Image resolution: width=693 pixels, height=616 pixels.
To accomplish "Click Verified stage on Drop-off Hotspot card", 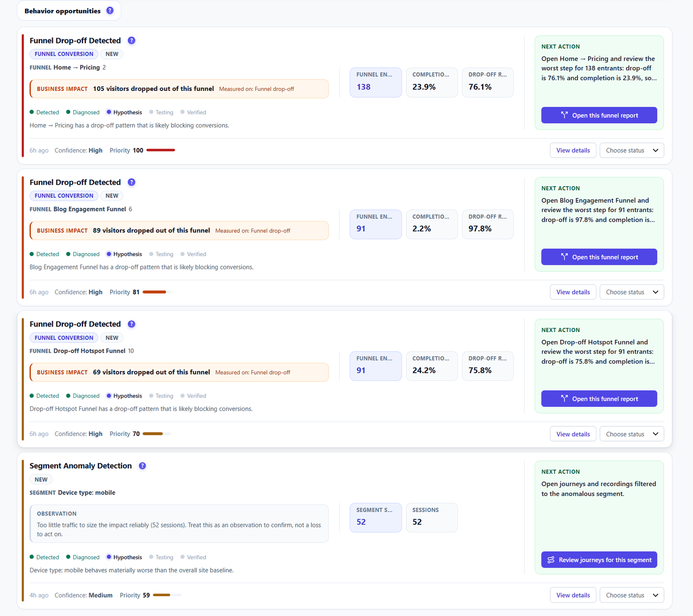I will [193, 396].
